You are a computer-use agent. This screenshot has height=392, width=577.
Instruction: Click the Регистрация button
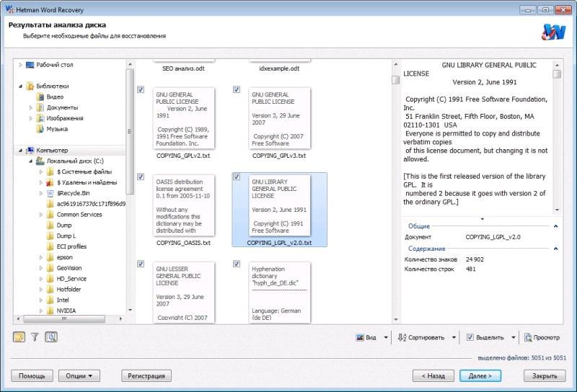146,376
